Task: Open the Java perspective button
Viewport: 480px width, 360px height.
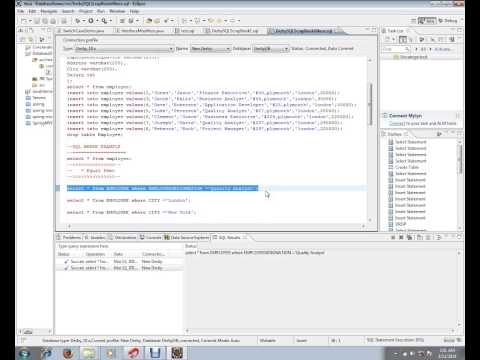Action: point(427,21)
